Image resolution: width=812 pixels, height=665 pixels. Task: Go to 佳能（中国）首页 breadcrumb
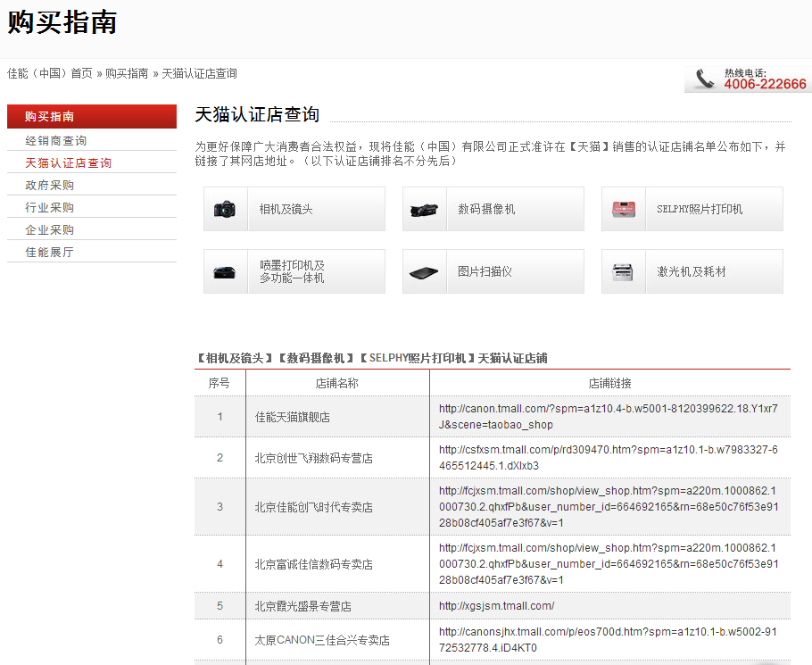coord(50,73)
